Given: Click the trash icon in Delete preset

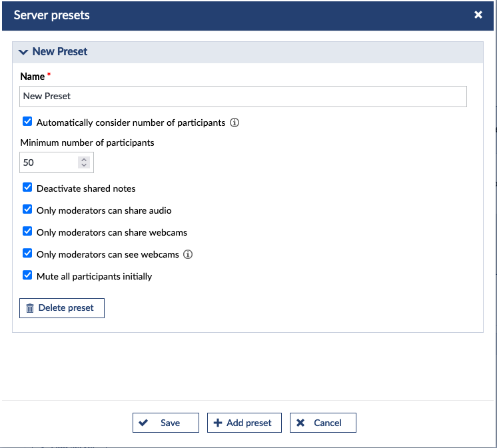Looking at the screenshot, I should tap(30, 308).
